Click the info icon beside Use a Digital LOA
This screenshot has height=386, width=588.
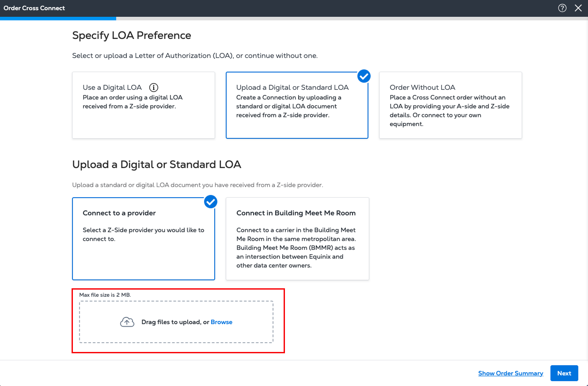(x=153, y=88)
